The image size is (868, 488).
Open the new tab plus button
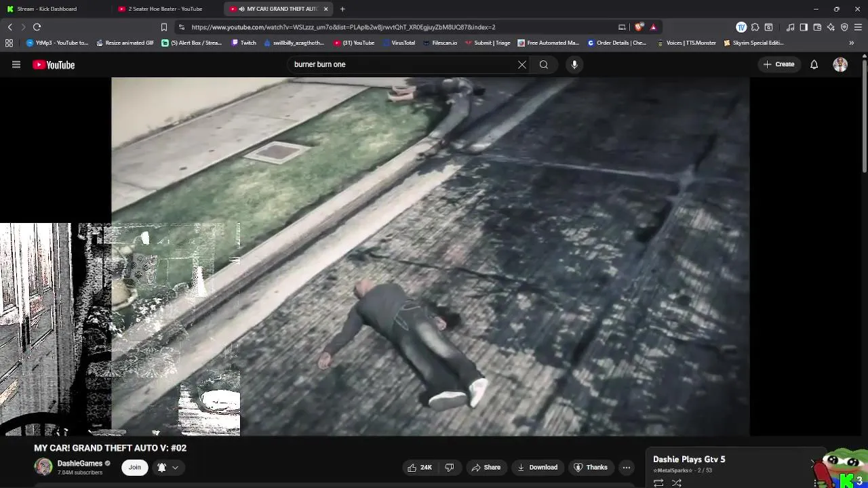(x=342, y=9)
